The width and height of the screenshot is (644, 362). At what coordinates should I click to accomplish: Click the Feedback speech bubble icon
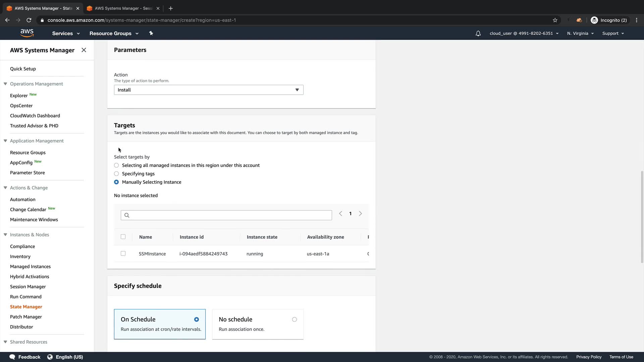(x=12, y=357)
